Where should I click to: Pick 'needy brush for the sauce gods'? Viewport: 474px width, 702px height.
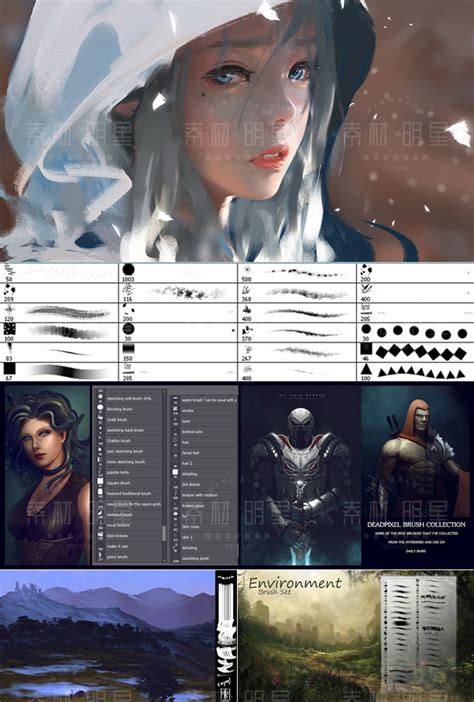coord(128,504)
